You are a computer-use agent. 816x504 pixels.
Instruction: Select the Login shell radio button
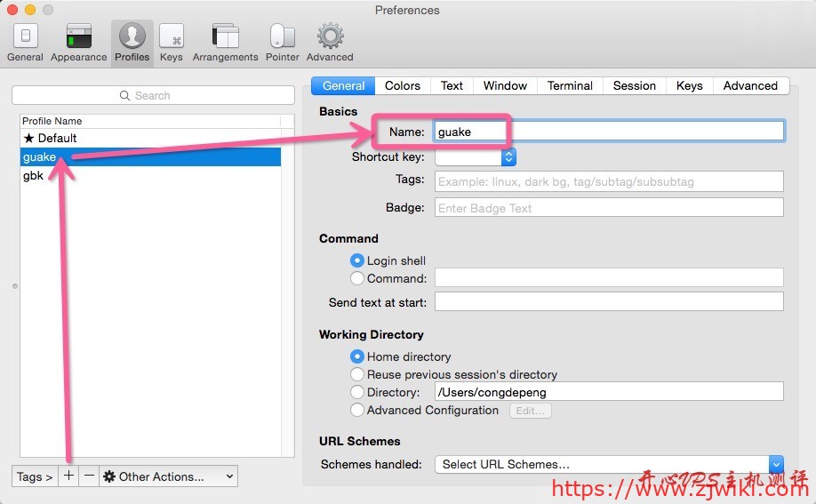coord(357,260)
